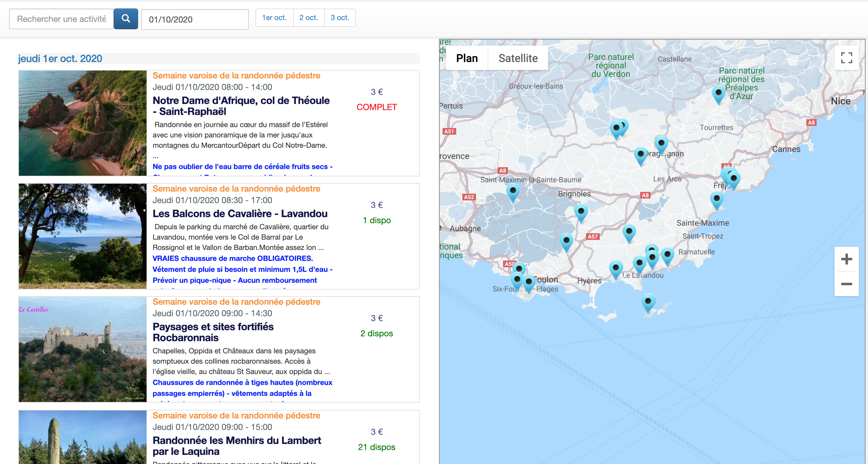Click the '2 dispos' availability text
The height and width of the screenshot is (464, 868).
click(377, 333)
